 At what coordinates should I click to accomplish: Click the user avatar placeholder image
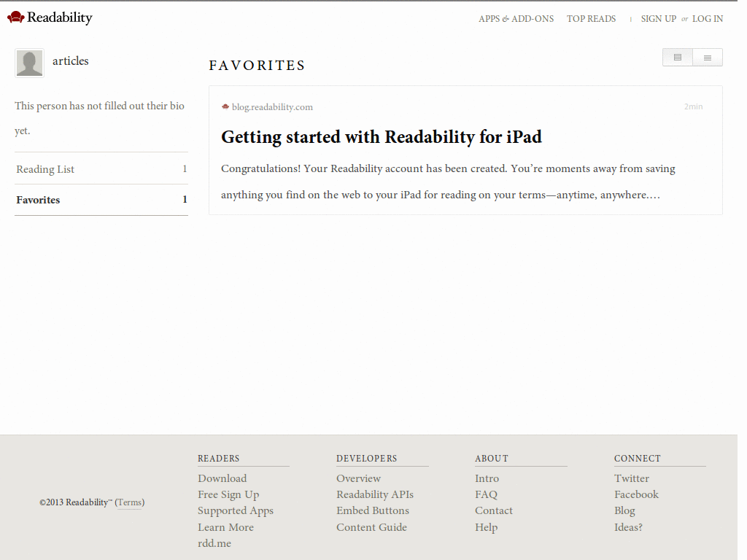[x=29, y=63]
